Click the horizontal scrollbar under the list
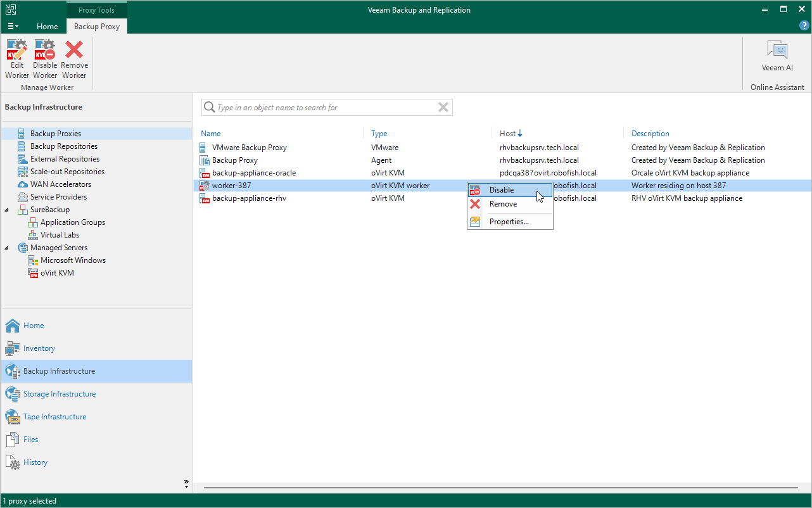812x508 pixels. 500,488
